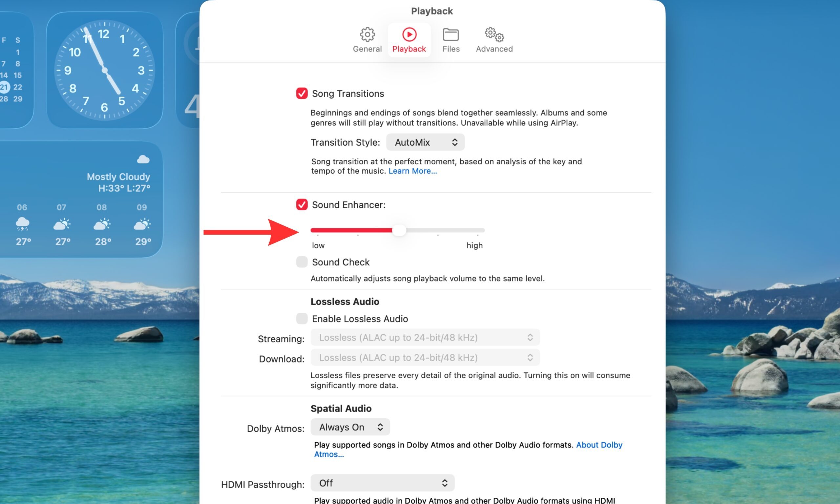Viewport: 840px width, 504px height.
Task: Click the 27° temperature under 07
Action: (x=63, y=241)
